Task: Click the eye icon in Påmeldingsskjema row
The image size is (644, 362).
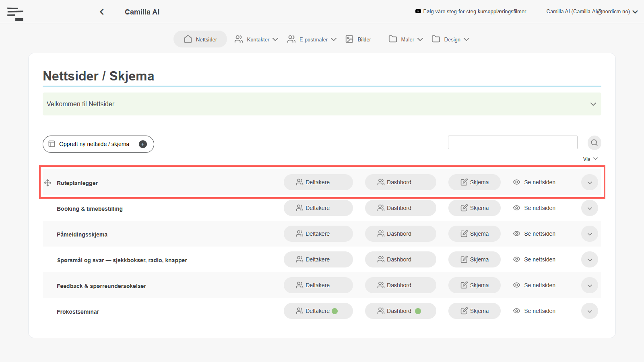Action: pyautogui.click(x=517, y=234)
